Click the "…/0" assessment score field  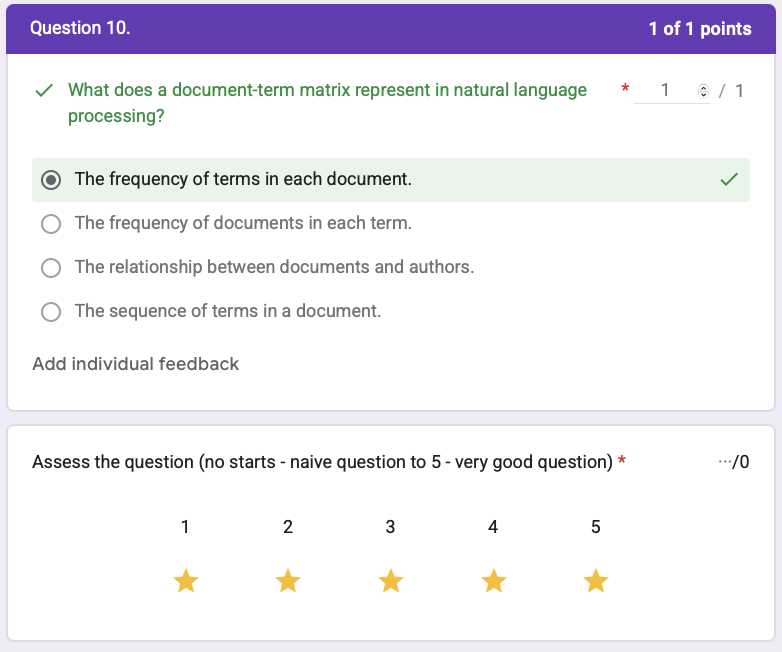click(733, 462)
